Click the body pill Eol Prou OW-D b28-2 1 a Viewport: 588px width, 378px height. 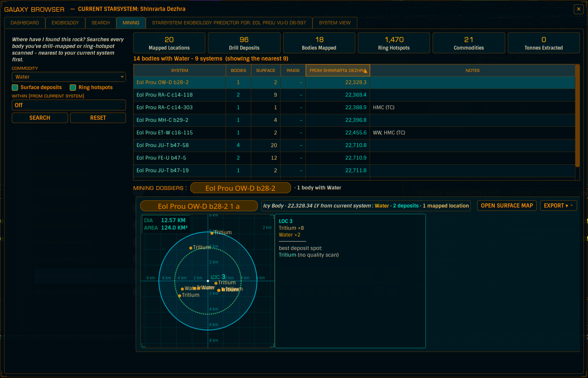199,206
